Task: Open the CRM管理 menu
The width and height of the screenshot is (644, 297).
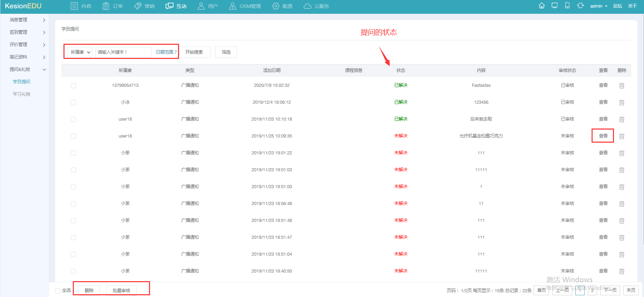Action: [245, 6]
